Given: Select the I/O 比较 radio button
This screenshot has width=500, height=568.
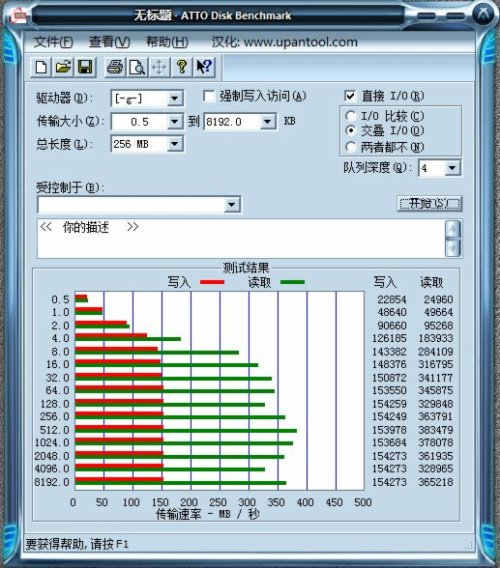Looking at the screenshot, I should coord(350,116).
